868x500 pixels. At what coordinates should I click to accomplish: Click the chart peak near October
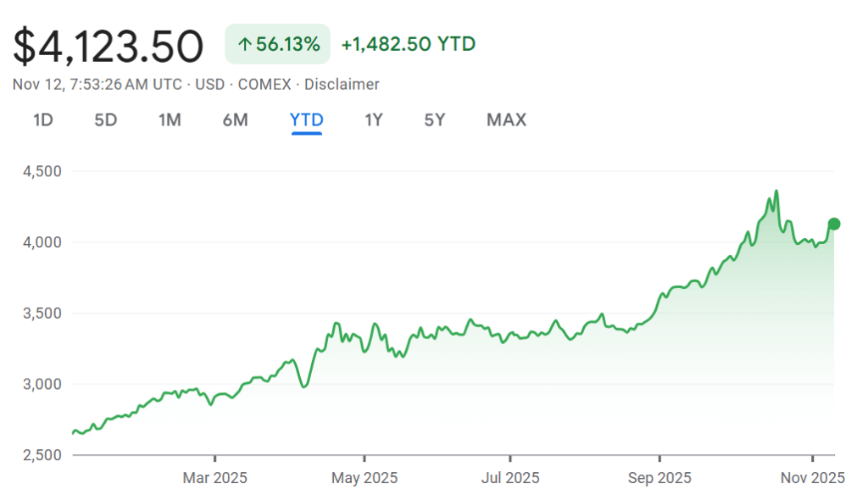(x=775, y=191)
